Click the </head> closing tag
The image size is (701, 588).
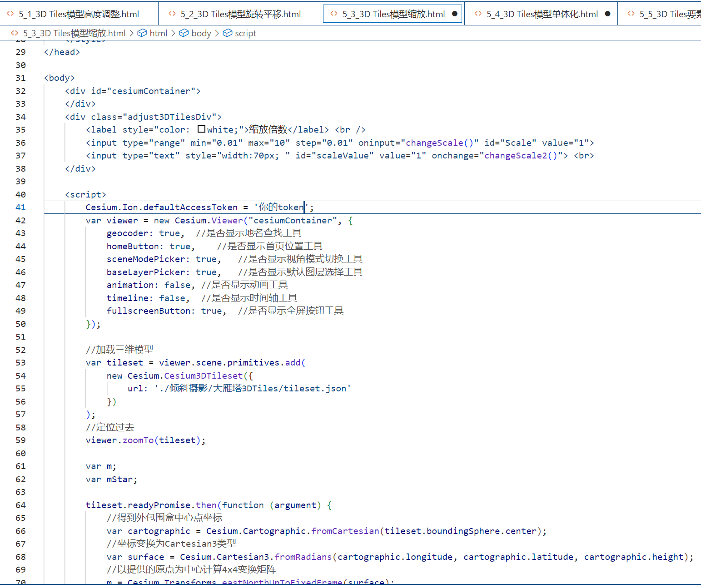point(62,52)
